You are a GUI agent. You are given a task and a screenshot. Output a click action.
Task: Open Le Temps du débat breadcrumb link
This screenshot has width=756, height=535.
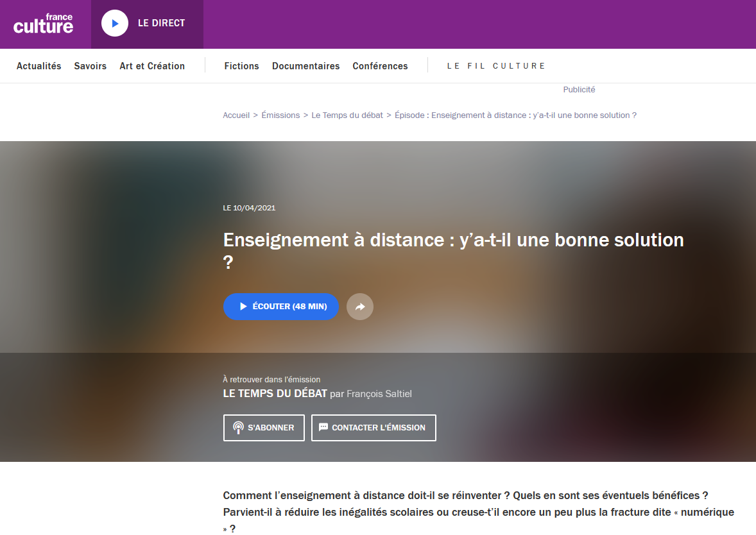(x=347, y=115)
